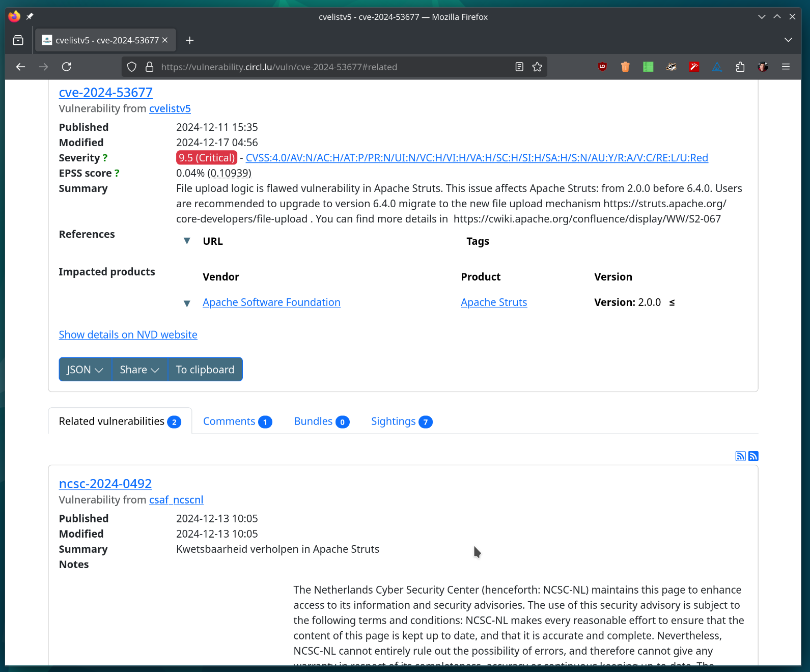The height and width of the screenshot is (672, 810).
Task: Follow the cvelistv5 source link
Action: [170, 108]
